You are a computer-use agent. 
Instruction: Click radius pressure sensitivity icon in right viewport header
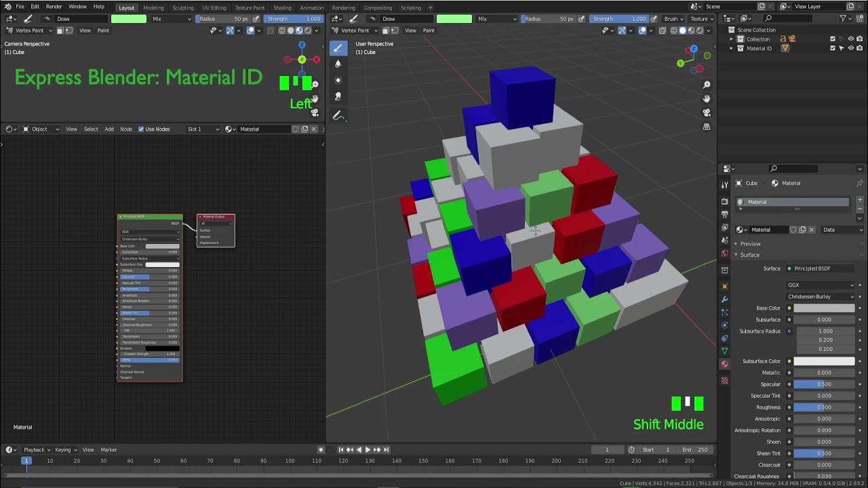pos(582,19)
